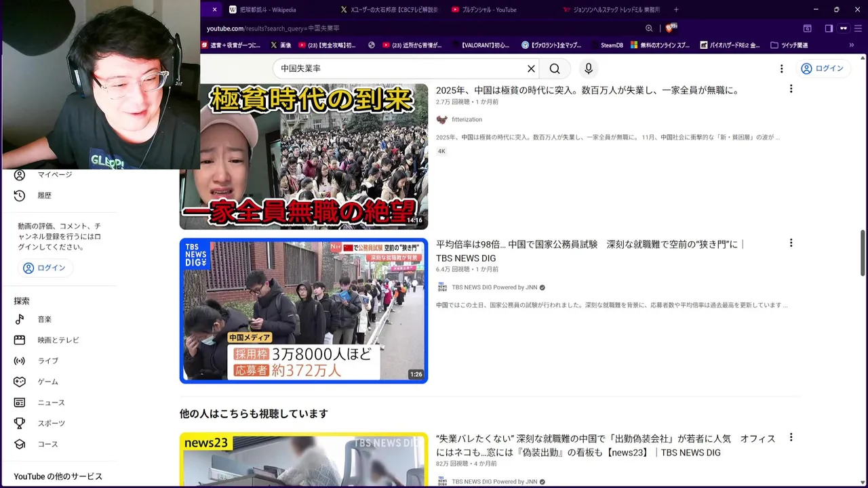Click the fitterization channel avatar
This screenshot has width=868, height=488.
point(441,119)
